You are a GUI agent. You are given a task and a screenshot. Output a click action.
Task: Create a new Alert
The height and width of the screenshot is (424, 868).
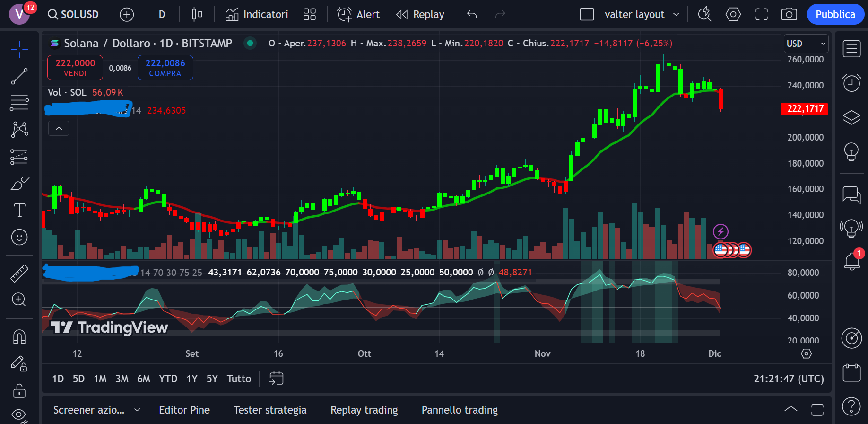click(358, 15)
